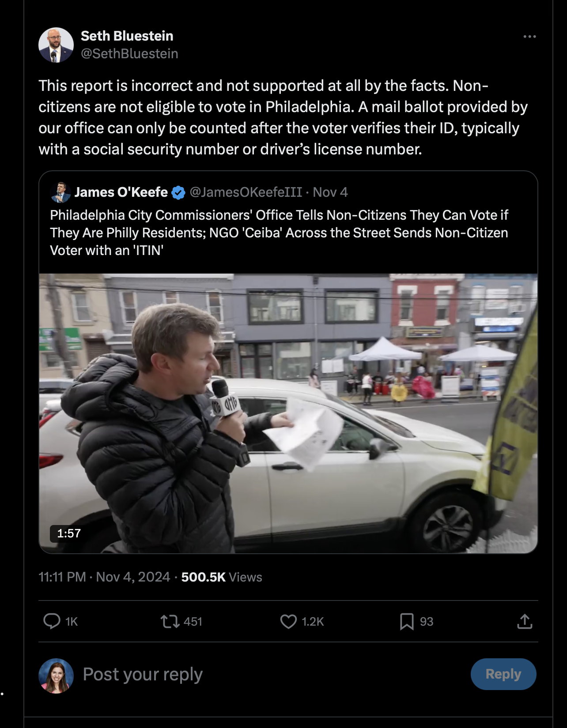Screen dimensions: 567x728
Task: Click the share upload icon
Action: click(x=525, y=622)
